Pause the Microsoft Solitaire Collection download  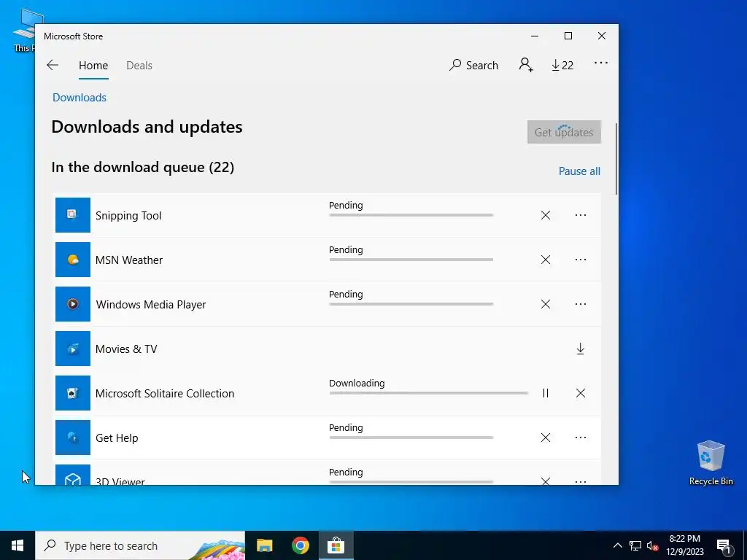[x=546, y=393]
